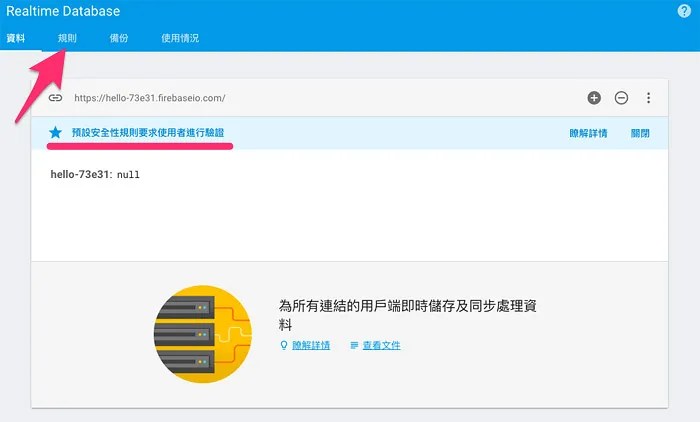Click the 為所有連結的用戶端 description heading
The image size is (700, 422).
coord(408,314)
